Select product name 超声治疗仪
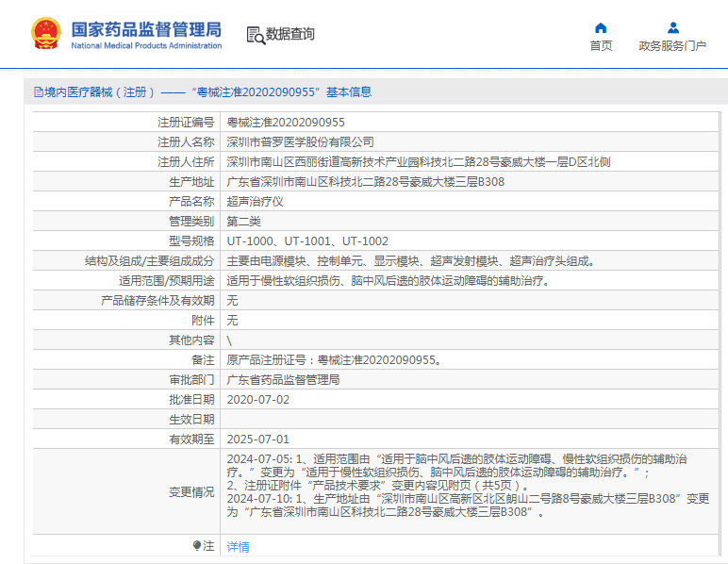728x564 pixels. tap(255, 202)
